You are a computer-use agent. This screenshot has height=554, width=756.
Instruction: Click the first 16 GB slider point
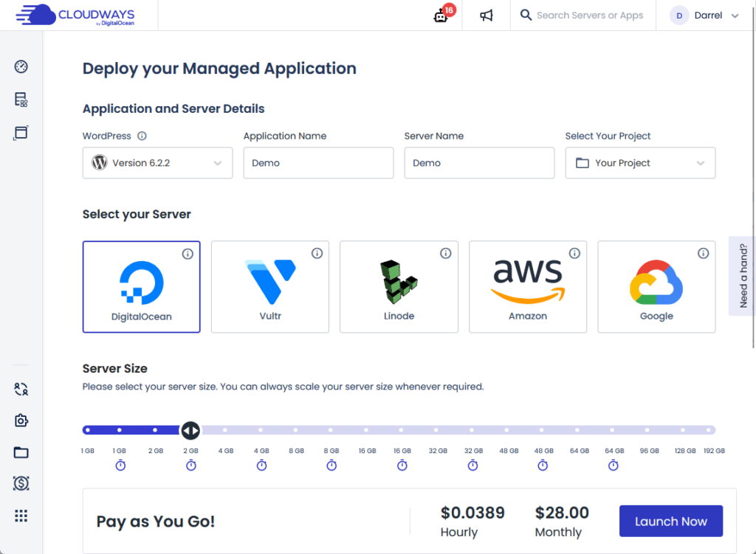(366, 430)
